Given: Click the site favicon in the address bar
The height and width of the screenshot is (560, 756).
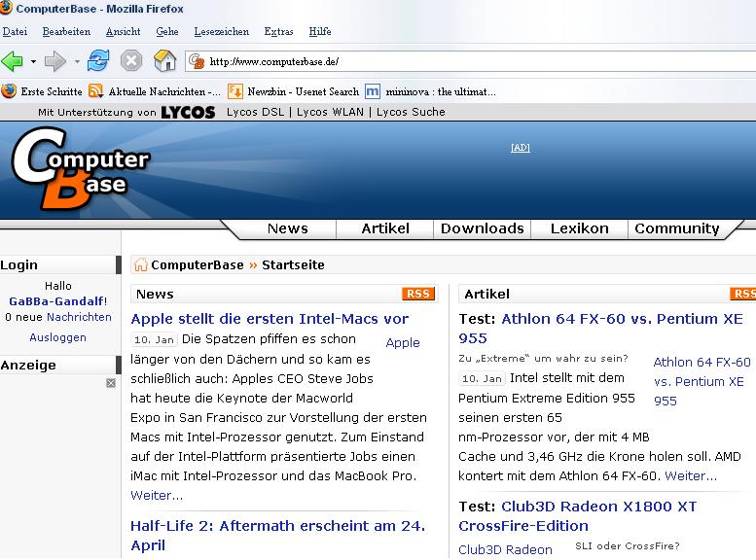Looking at the screenshot, I should point(197,61).
